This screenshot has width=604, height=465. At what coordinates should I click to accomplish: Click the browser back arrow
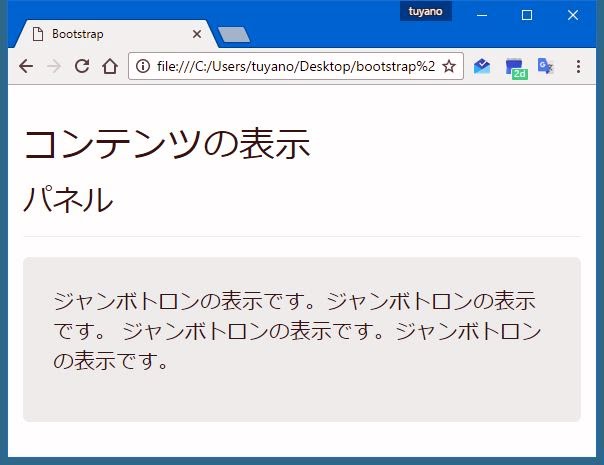(25, 66)
